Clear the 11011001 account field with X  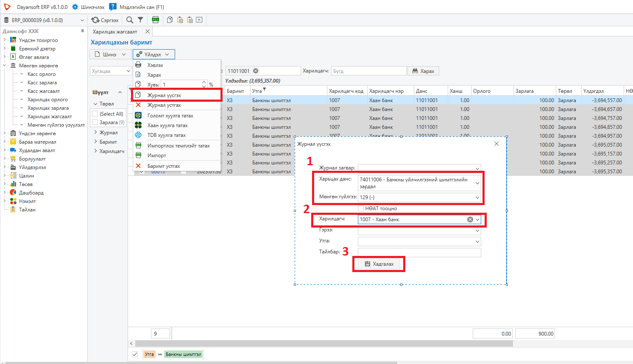click(x=256, y=71)
